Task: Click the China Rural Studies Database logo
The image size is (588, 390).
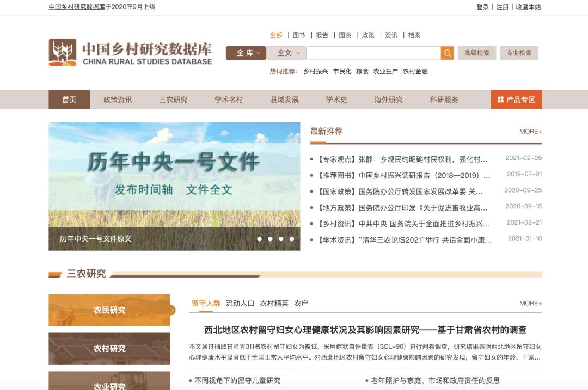Action: tap(131, 52)
